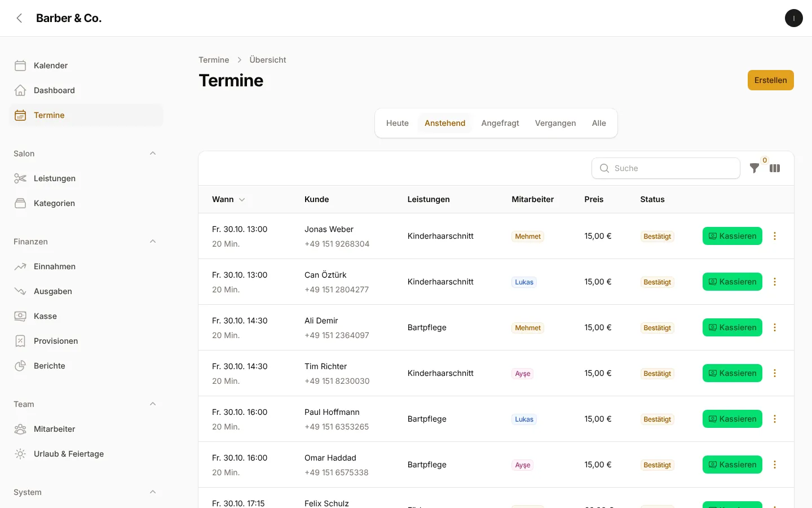Open Kalender in the sidebar
This screenshot has height=508, width=812.
tap(86, 65)
